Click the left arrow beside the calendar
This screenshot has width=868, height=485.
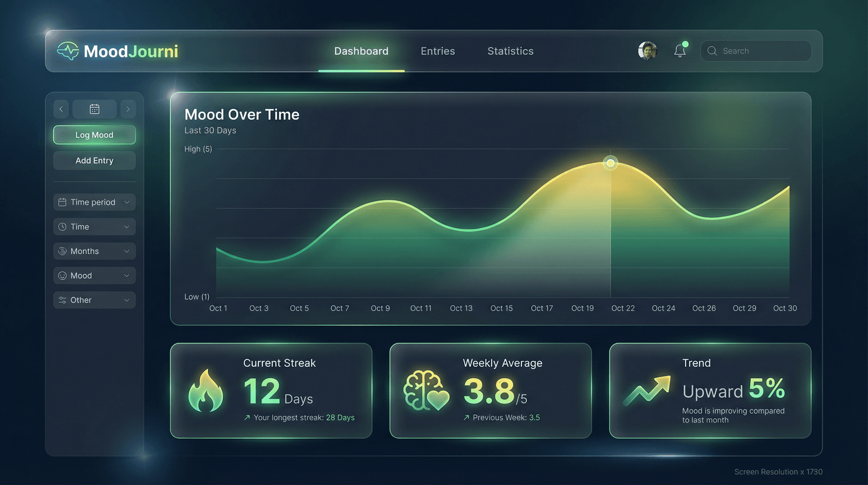click(x=61, y=109)
